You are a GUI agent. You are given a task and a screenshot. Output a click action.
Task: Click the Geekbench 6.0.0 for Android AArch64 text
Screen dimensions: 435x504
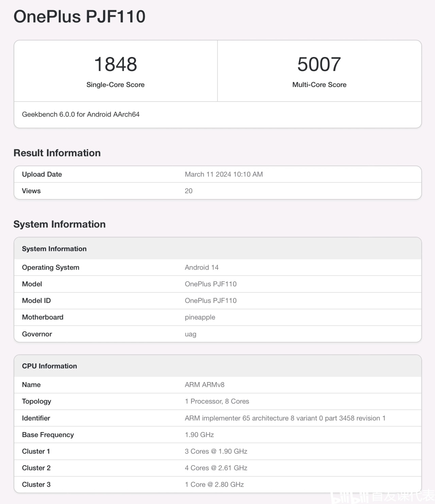(81, 114)
